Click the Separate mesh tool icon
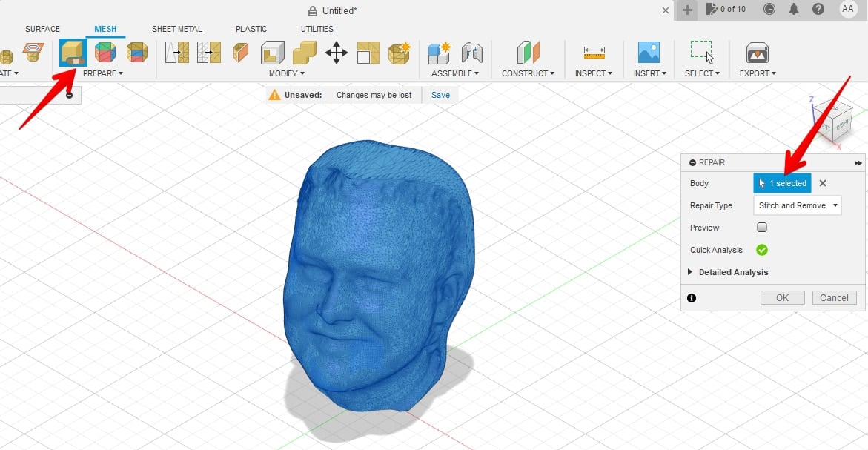 tap(368, 53)
